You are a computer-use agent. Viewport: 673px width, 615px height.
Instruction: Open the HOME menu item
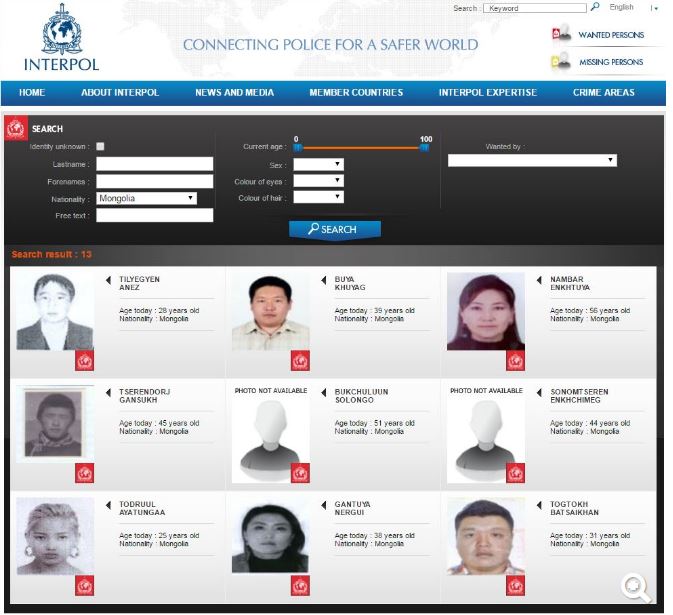click(32, 92)
